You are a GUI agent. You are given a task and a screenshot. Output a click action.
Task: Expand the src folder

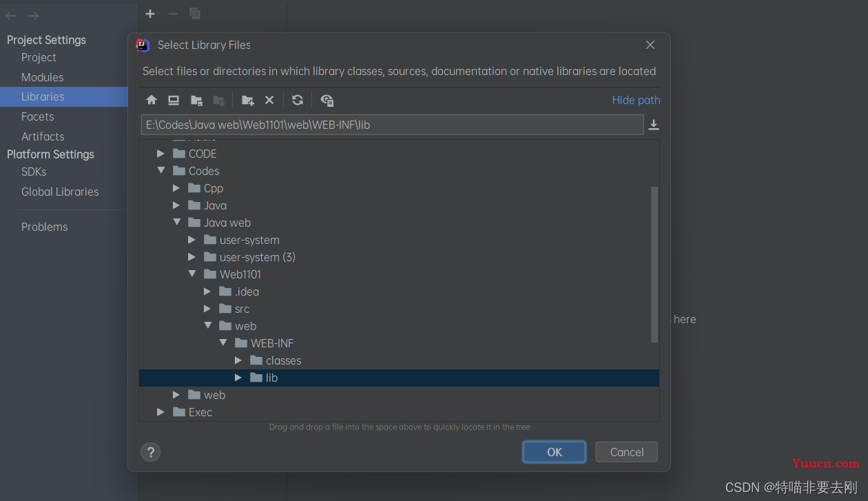click(x=207, y=309)
